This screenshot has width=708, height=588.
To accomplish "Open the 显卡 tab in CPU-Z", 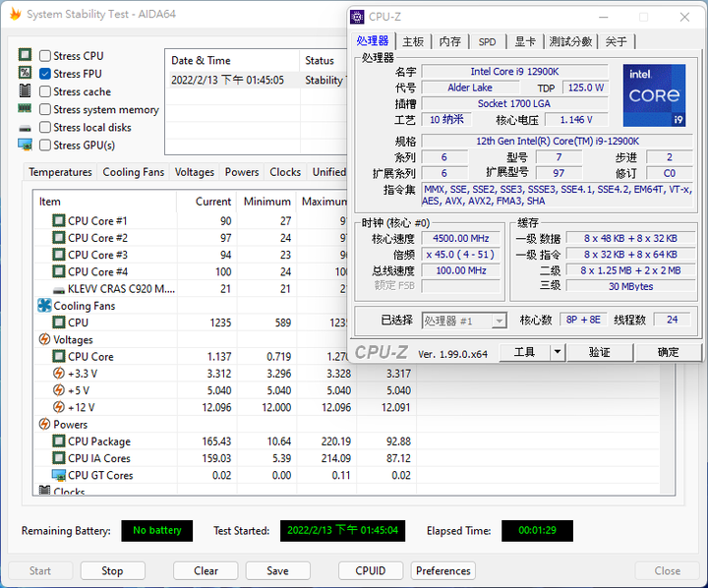I will pyautogui.click(x=525, y=41).
